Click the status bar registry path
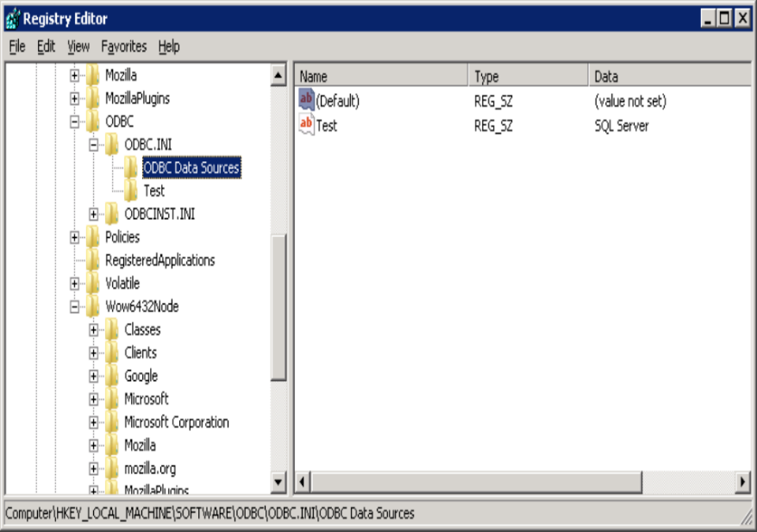This screenshot has width=757, height=532. [x=210, y=513]
